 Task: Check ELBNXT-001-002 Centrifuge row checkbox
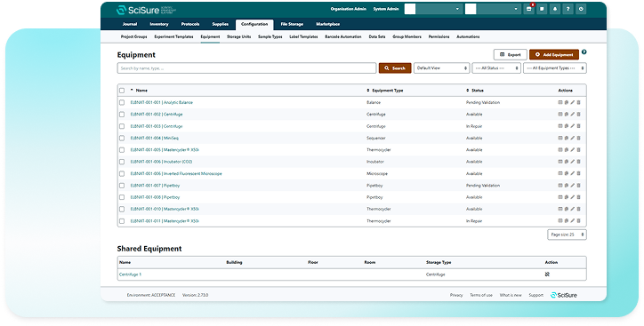coord(122,115)
